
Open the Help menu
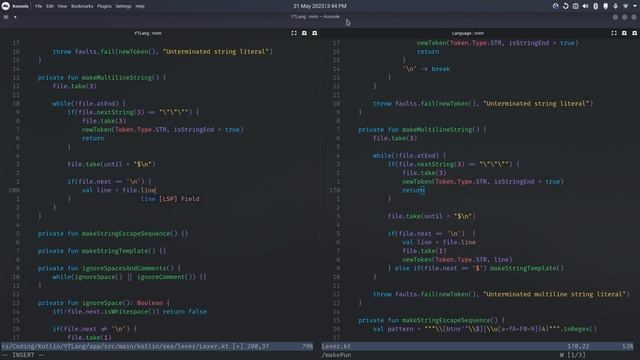pos(140,6)
